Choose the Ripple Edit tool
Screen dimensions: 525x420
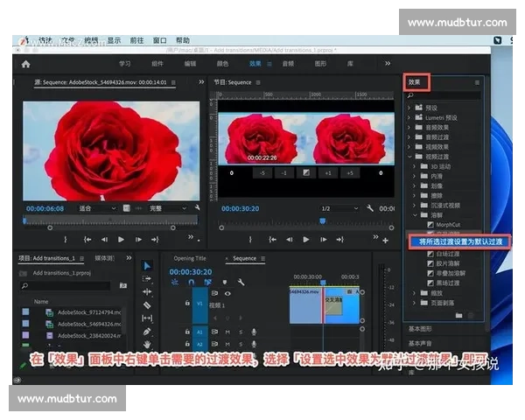point(147,291)
